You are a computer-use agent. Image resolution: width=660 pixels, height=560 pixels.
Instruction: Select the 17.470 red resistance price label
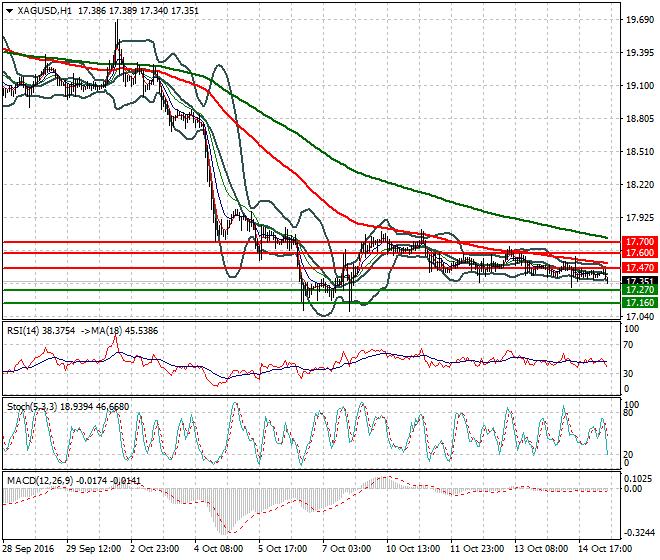[640, 268]
